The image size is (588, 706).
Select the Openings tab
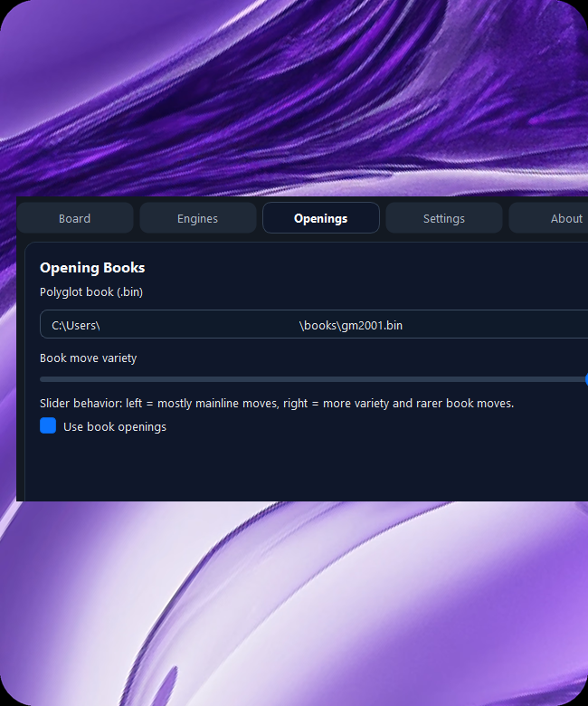coord(321,218)
